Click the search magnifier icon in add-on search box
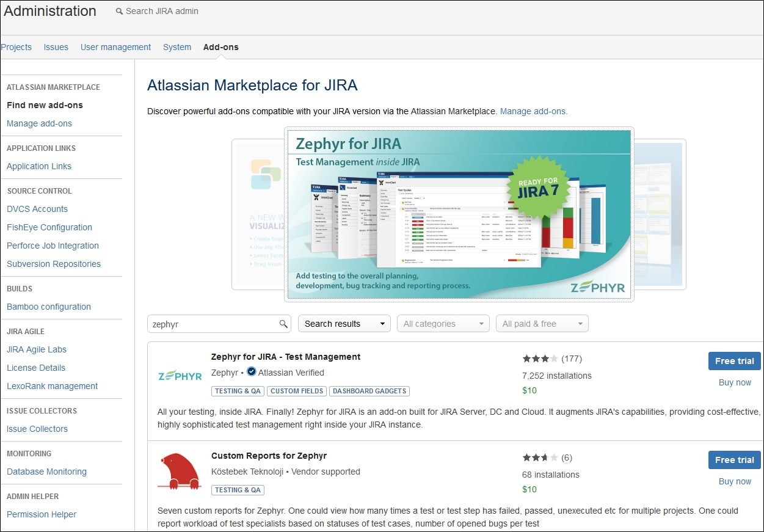764x532 pixels. [283, 324]
